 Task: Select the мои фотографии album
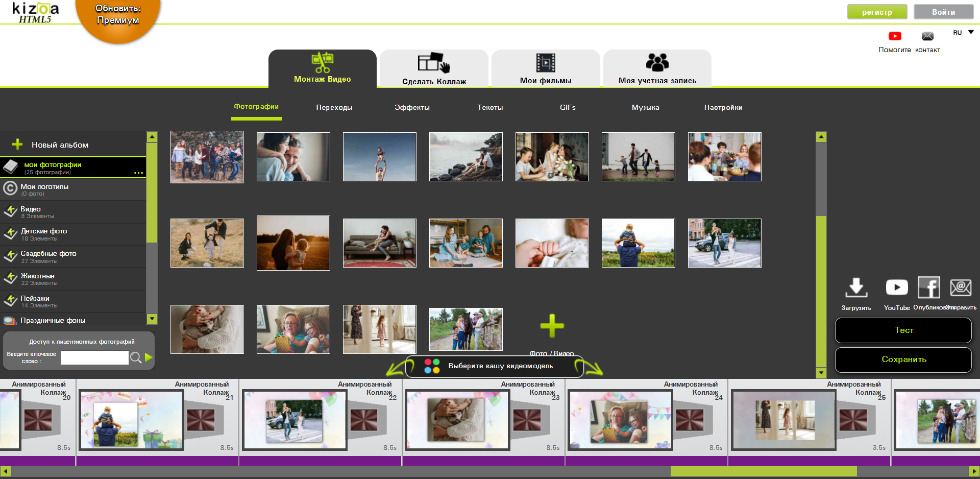coord(73,167)
